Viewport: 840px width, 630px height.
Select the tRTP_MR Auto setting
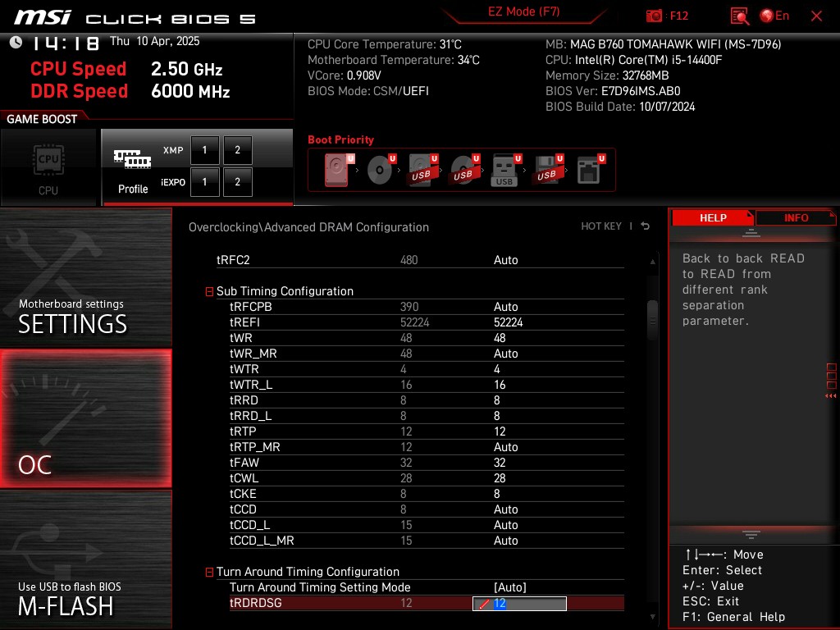pos(505,447)
